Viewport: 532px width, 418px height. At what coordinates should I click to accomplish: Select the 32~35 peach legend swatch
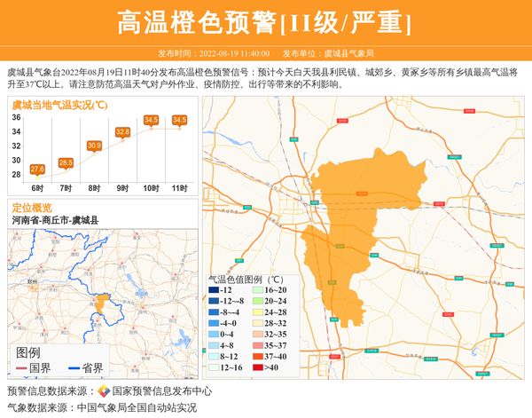click(258, 335)
